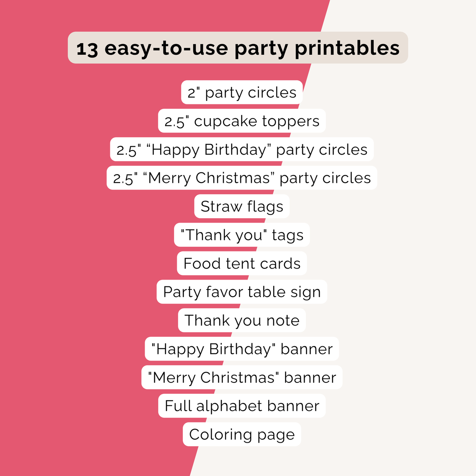
Task: Pick the "Thank you" tags item
Action: coord(242,235)
